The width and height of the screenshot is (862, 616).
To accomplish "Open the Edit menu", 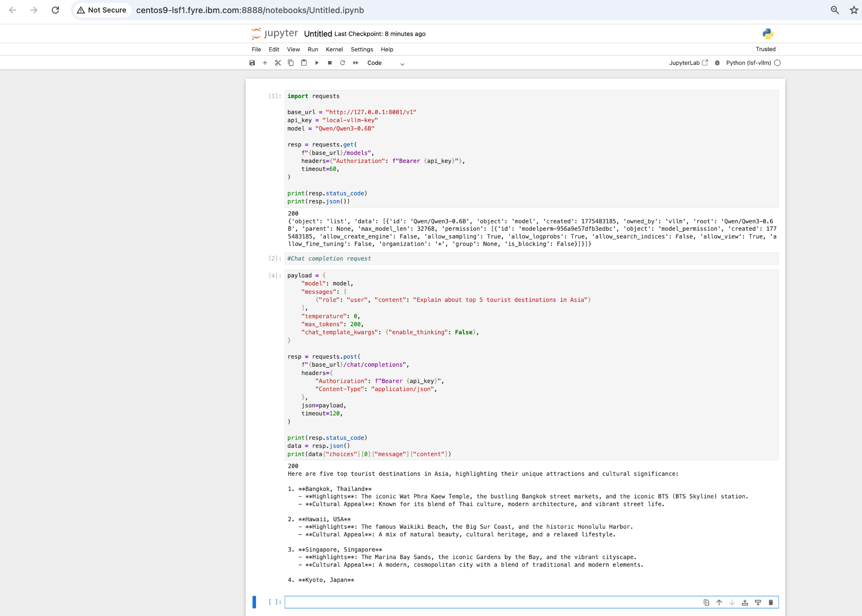I will click(274, 49).
